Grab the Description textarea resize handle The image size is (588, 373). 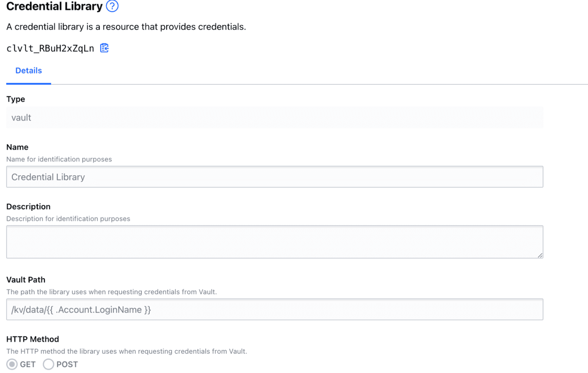coord(540,255)
